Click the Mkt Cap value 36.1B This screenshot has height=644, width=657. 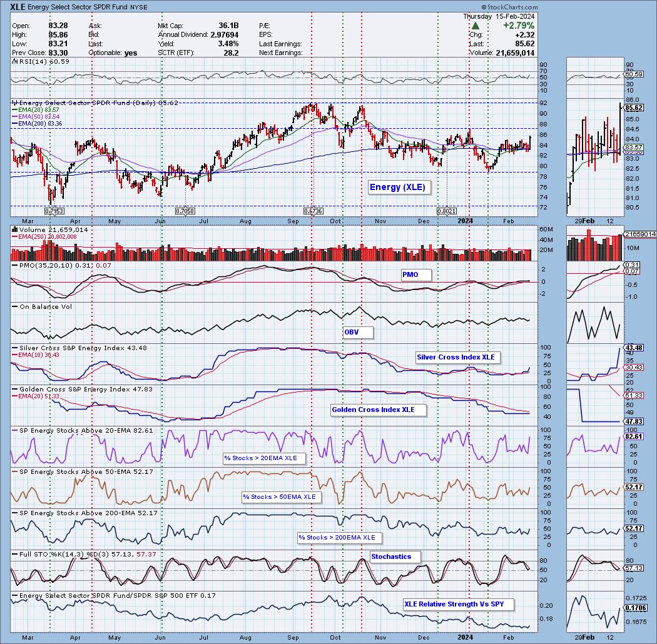(228, 26)
